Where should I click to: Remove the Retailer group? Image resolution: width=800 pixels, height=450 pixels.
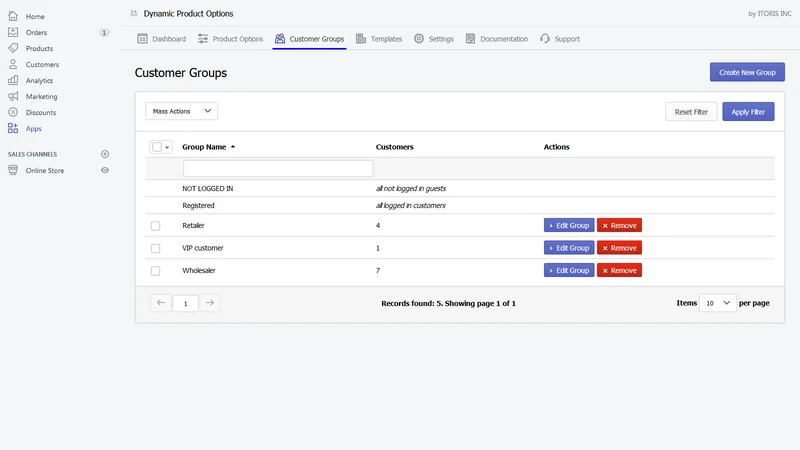click(619, 226)
